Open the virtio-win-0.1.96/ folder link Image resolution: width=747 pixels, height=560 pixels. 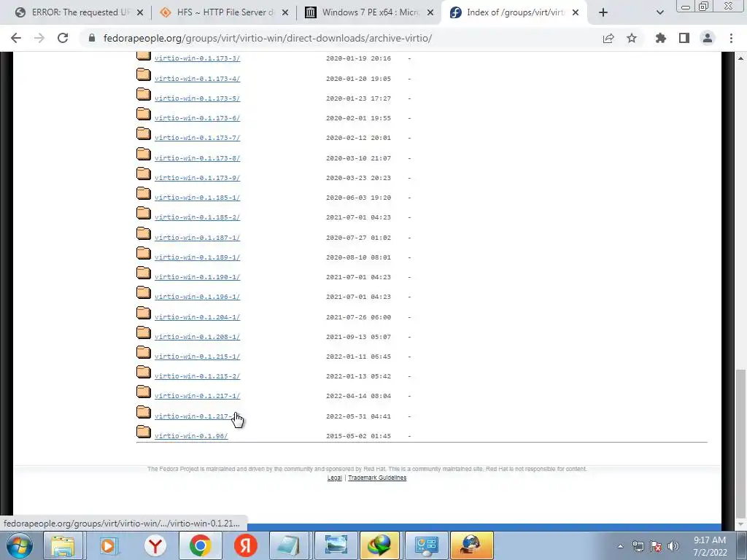click(x=191, y=436)
